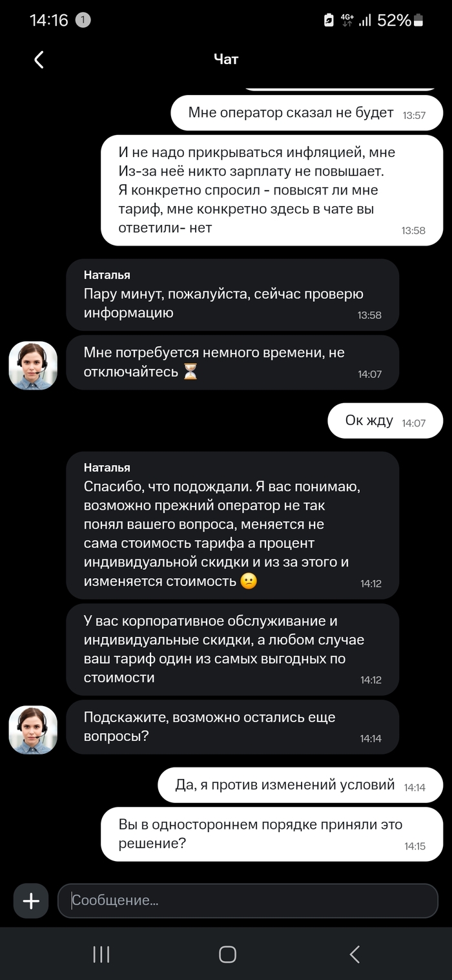
Task: Tap the lower Наталья operator avatar
Action: pos(33,730)
